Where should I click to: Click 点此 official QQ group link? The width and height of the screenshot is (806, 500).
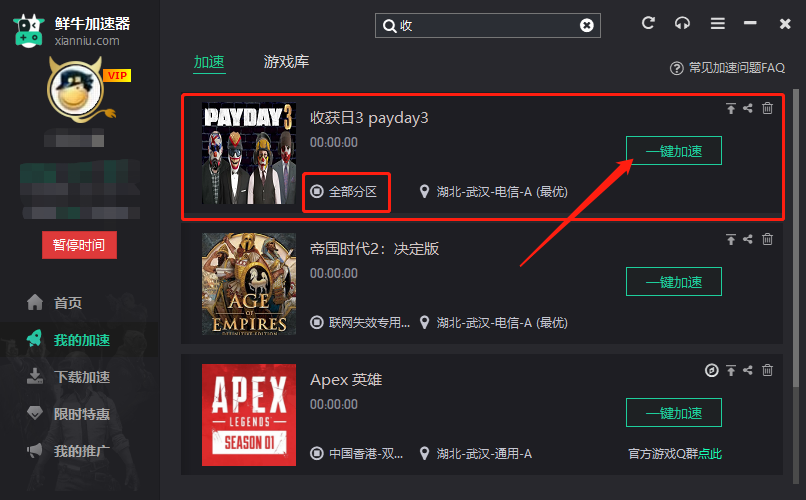coord(710,454)
